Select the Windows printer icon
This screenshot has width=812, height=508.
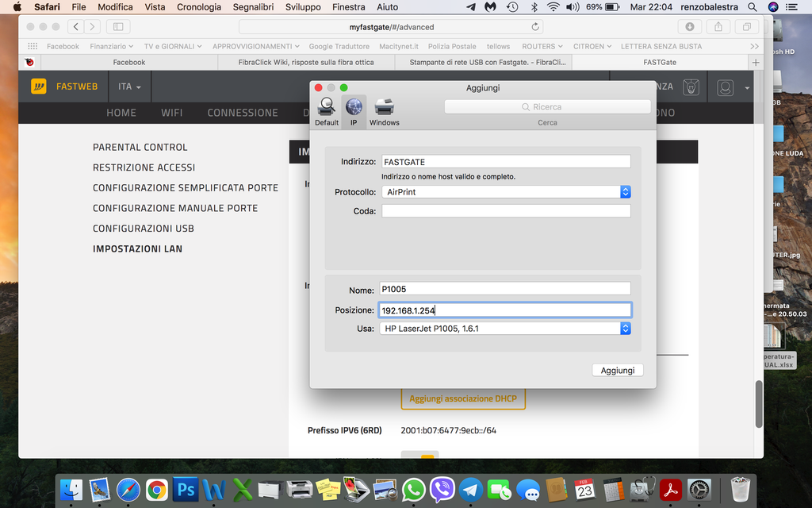point(384,110)
